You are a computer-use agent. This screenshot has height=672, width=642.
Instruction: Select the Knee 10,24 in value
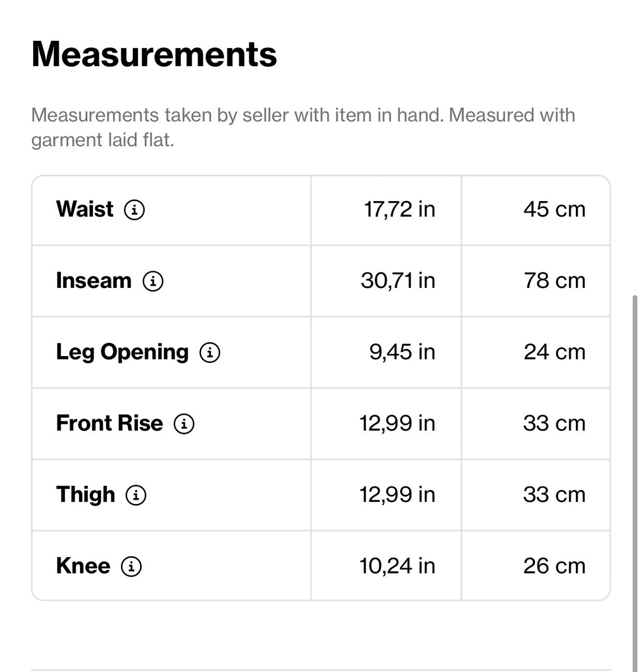tap(397, 566)
